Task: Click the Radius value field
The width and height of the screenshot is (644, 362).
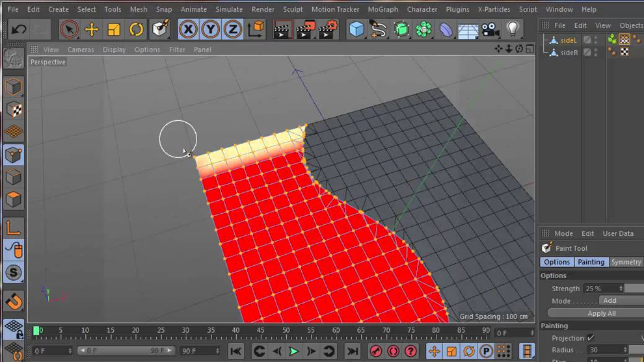Action: click(x=605, y=350)
